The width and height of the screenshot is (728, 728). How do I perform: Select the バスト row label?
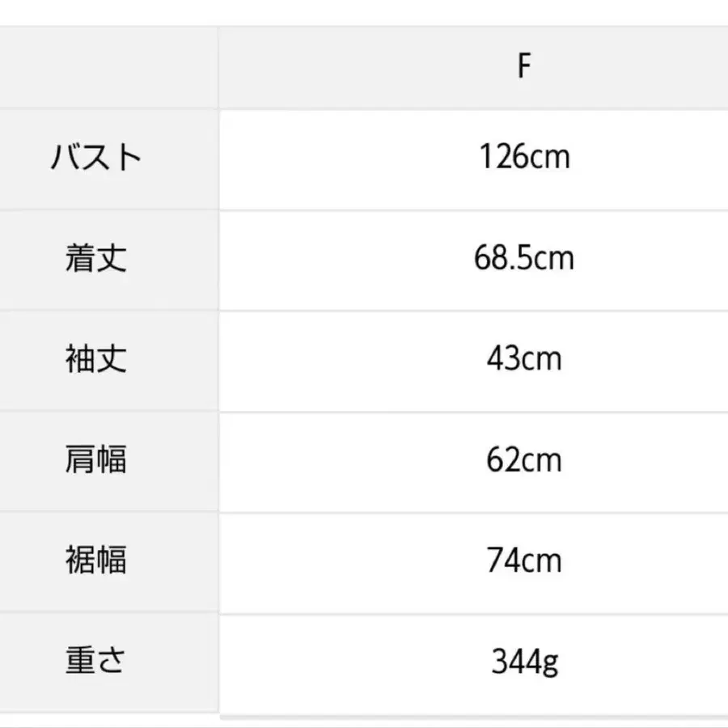click(x=96, y=157)
